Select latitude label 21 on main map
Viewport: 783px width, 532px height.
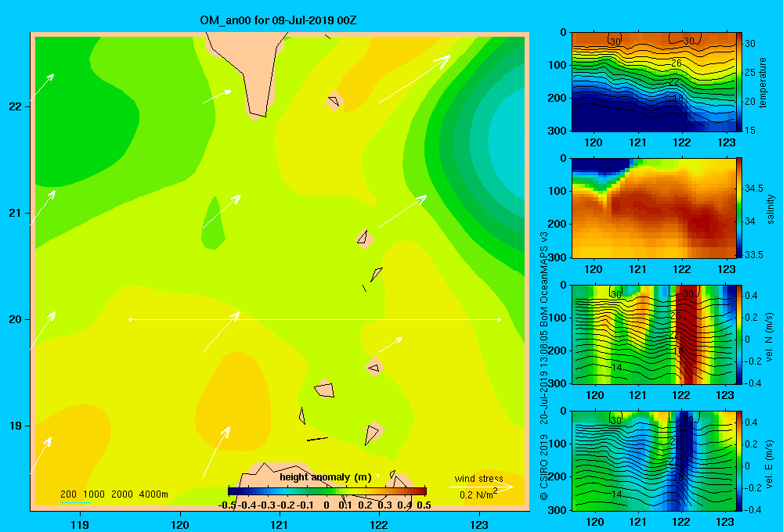click(15, 213)
